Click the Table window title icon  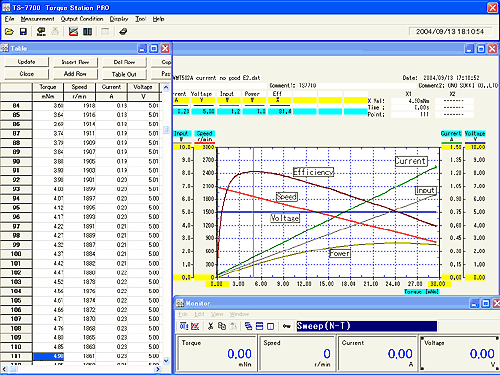[x=5, y=49]
